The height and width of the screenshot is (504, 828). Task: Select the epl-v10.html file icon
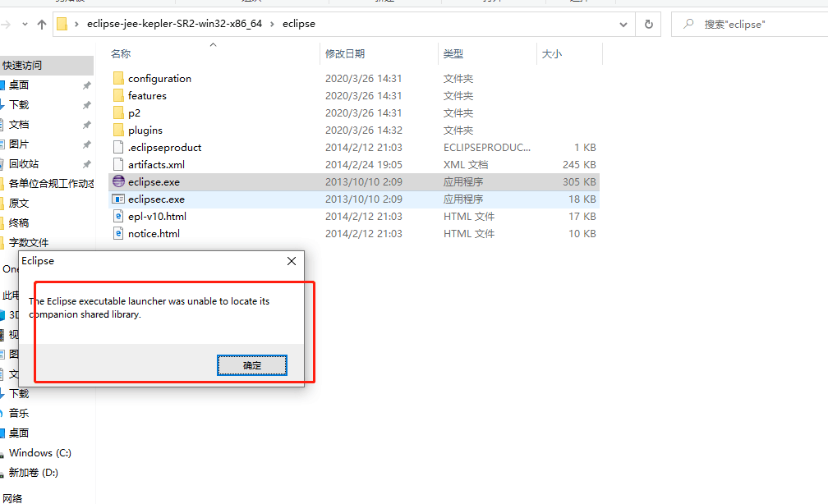118,217
